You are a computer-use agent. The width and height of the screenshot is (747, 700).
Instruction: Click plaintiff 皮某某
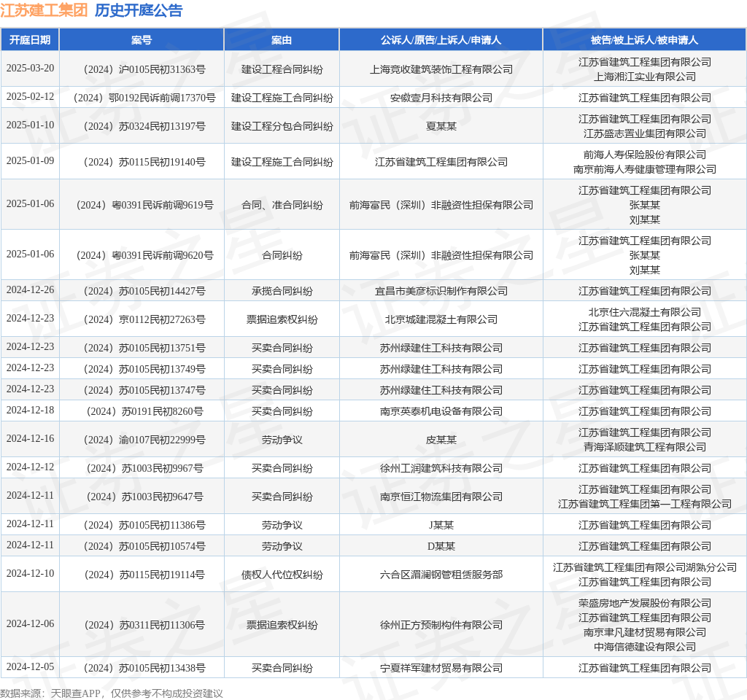tap(441, 440)
